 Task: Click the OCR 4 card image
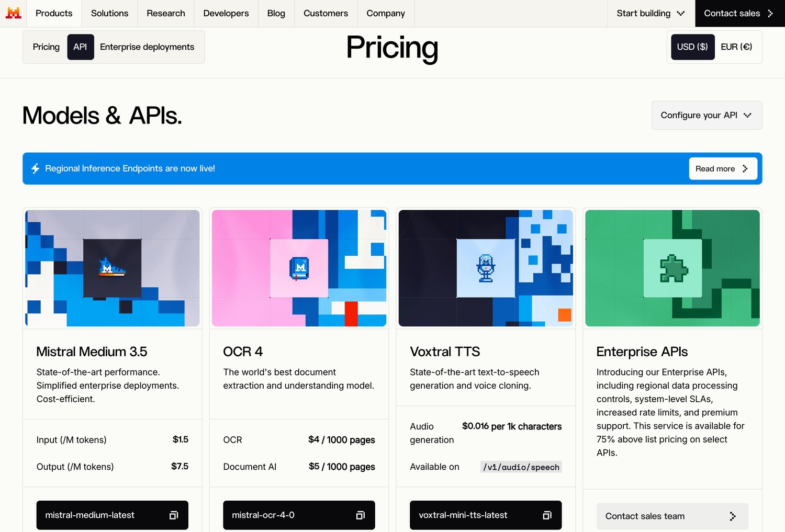pos(299,268)
